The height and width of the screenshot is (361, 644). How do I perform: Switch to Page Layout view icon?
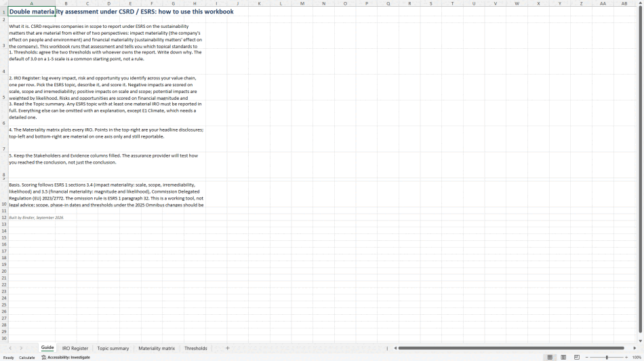coord(563,358)
